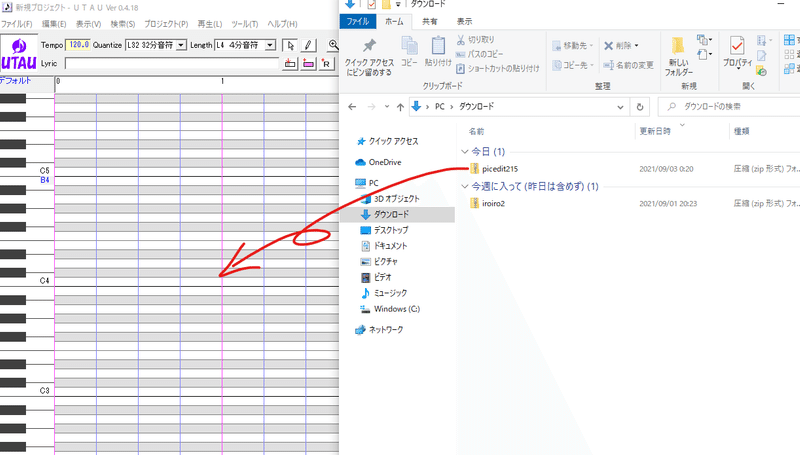Click the Copy (コピー) icon in ribbon
Screen dimensions: 800x455
(x=409, y=51)
